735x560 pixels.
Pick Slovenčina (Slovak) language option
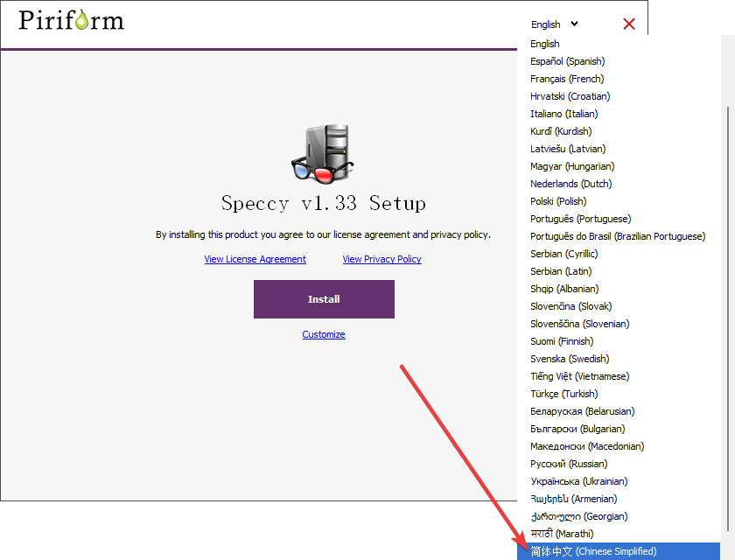pos(619,306)
